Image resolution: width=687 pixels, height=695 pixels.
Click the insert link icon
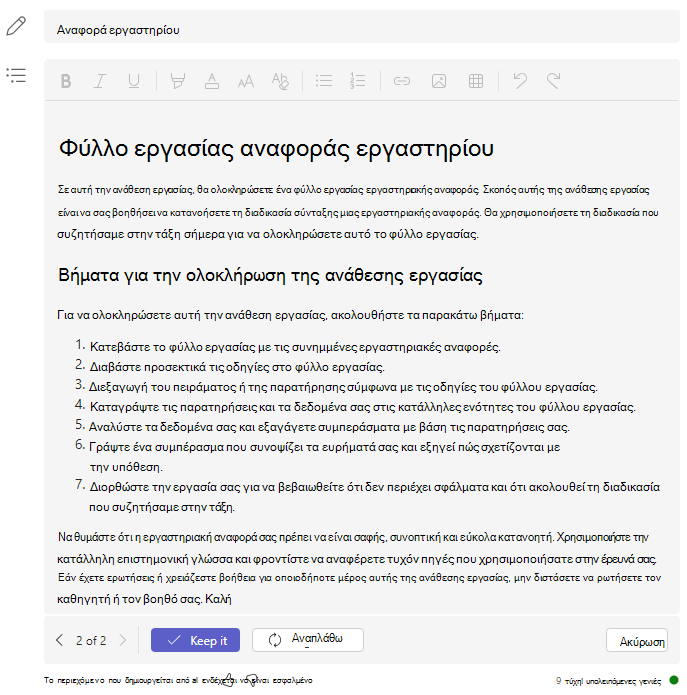[402, 81]
